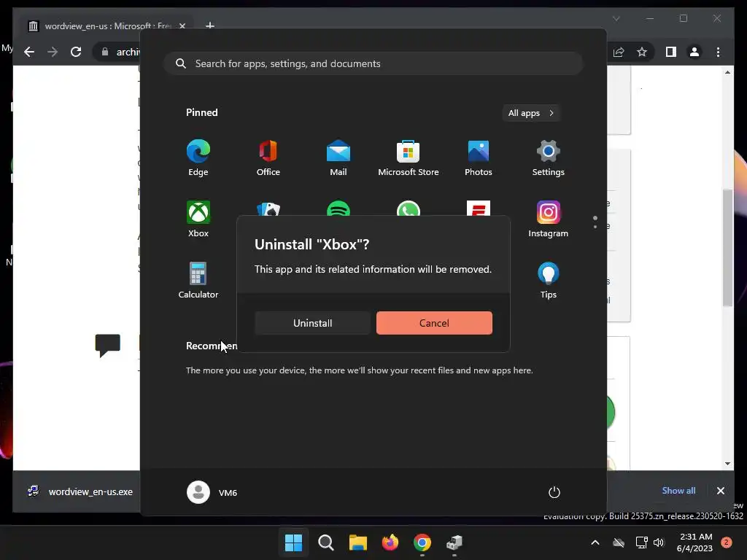Expand the hidden system tray icons chevron
This screenshot has width=747, height=560.
coord(595,542)
